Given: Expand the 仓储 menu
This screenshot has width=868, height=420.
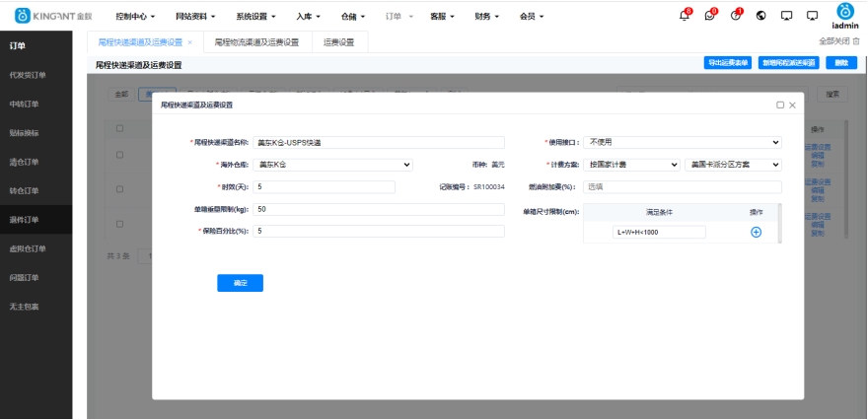Looking at the screenshot, I should click(353, 17).
